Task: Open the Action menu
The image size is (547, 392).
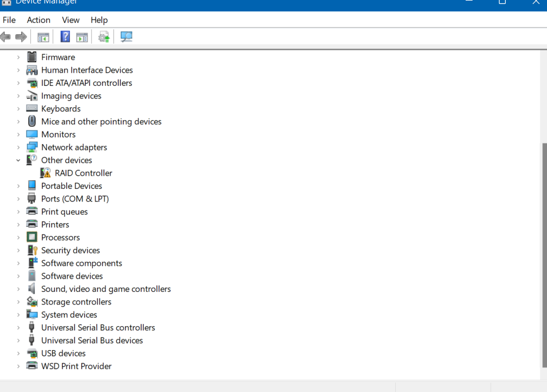Action: (38, 19)
